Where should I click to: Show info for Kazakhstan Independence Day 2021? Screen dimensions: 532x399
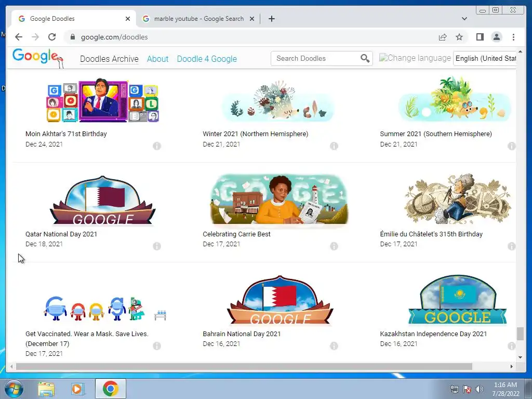coord(511,345)
